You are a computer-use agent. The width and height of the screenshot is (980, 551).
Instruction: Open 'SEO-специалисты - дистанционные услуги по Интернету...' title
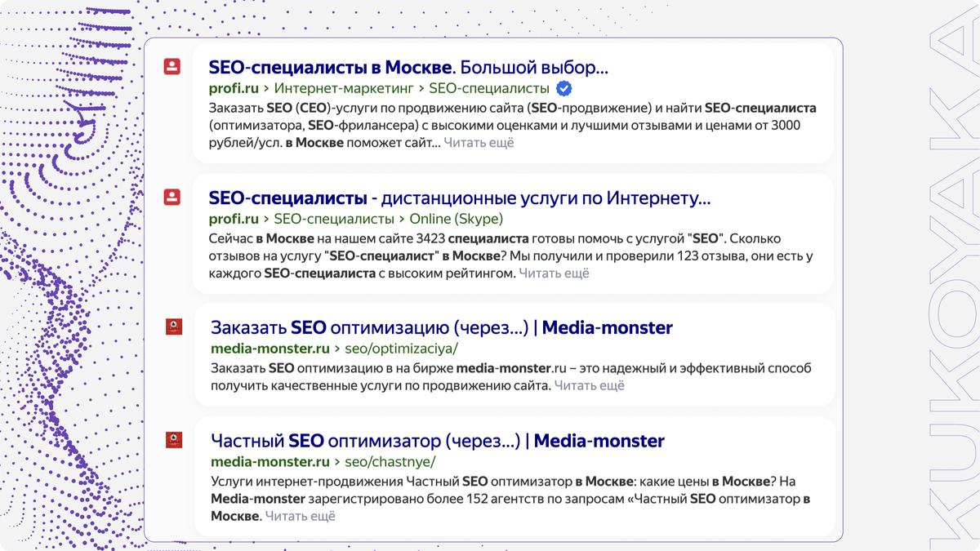pyautogui.click(x=459, y=198)
